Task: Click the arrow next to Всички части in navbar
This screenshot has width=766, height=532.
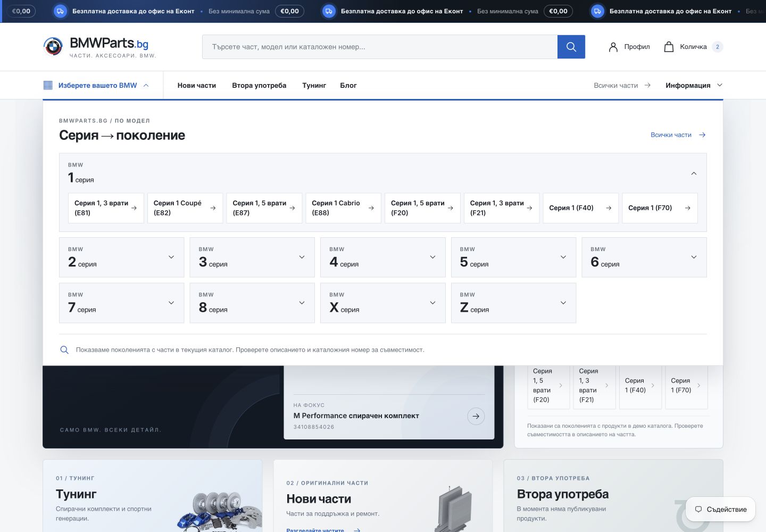Action: pyautogui.click(x=647, y=85)
